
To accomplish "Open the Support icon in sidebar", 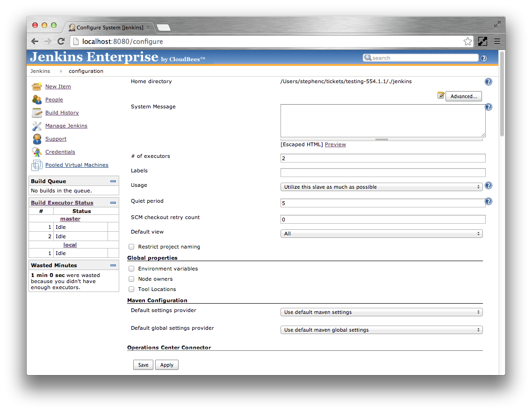I will point(36,139).
